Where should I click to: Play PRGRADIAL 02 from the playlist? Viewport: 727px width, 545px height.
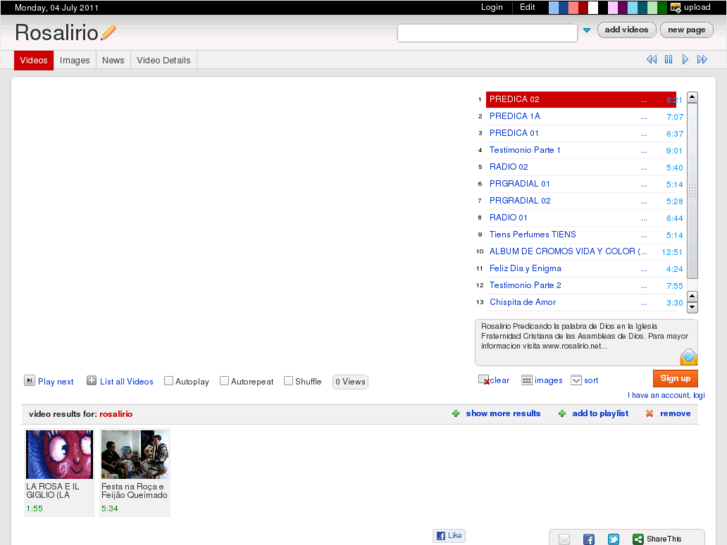click(x=520, y=201)
